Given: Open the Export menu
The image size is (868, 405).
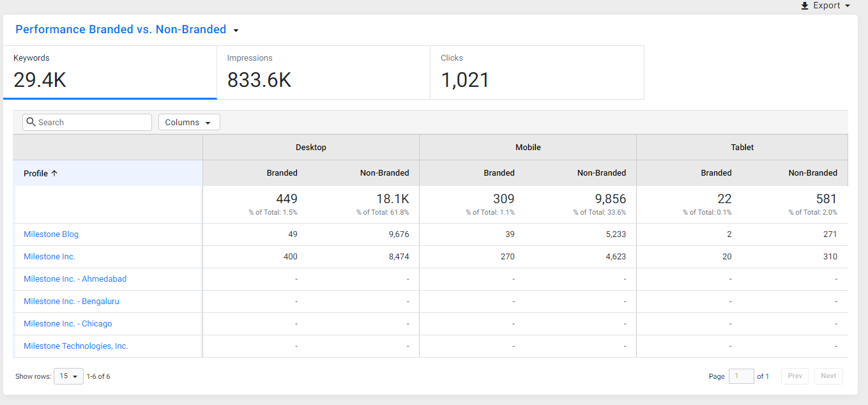Looking at the screenshot, I should (x=826, y=6).
